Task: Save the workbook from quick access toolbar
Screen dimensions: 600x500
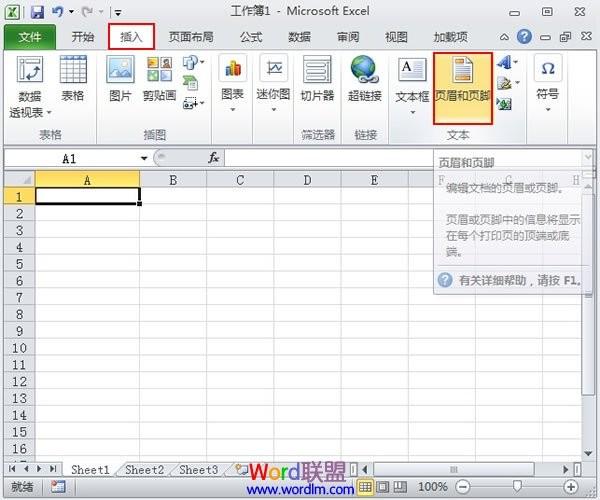Action: 37,12
